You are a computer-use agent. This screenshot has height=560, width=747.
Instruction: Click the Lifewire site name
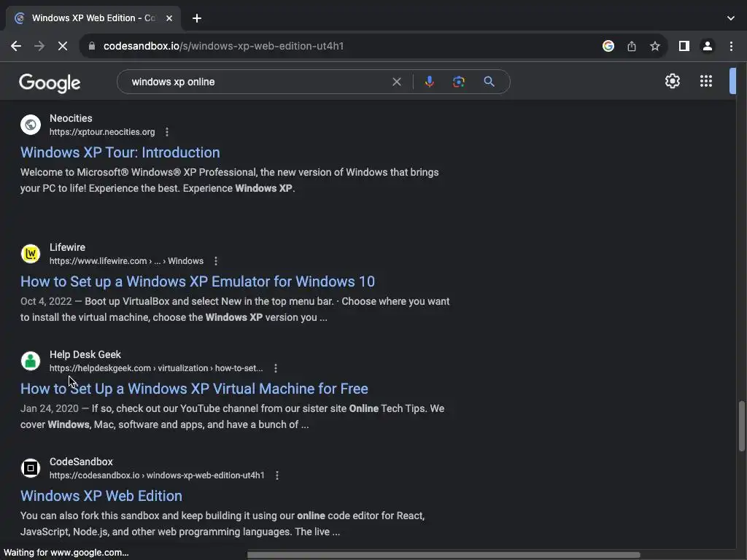click(67, 247)
